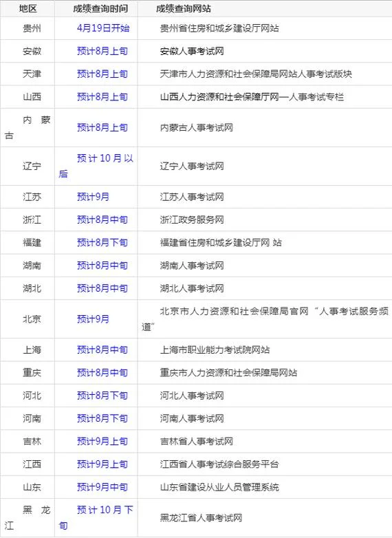Open 预计8月中旬 in the 湖北 row
Image resolution: width=392 pixels, height=538 pixels.
click(x=102, y=288)
